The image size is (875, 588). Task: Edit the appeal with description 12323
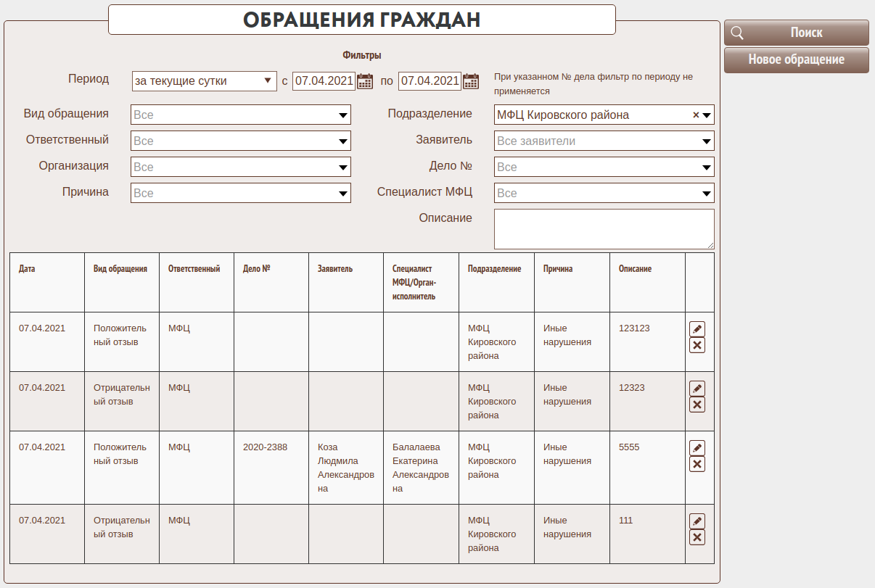697,389
